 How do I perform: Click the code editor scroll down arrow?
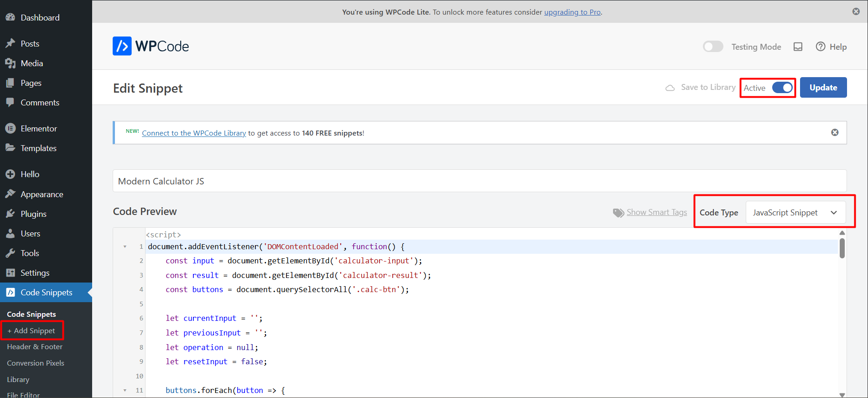(x=842, y=395)
